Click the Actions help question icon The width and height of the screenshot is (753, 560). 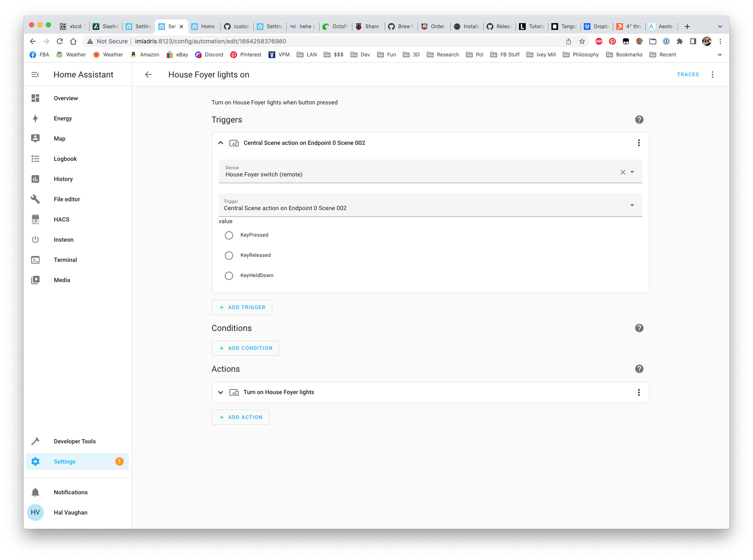[639, 369]
